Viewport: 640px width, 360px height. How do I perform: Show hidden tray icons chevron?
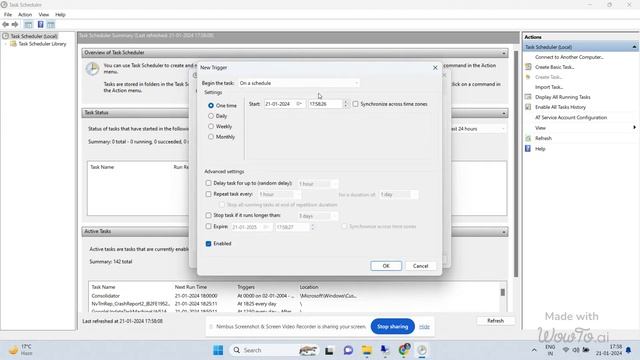534,350
